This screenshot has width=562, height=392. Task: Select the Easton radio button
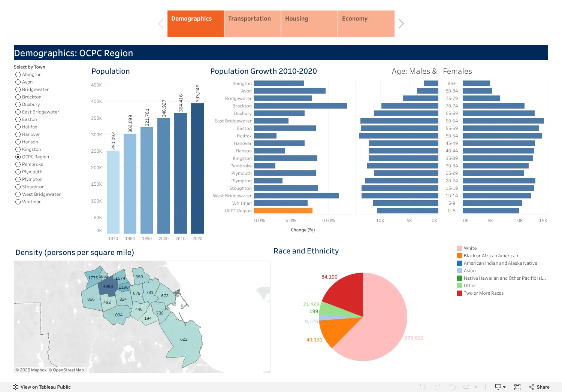(x=18, y=119)
